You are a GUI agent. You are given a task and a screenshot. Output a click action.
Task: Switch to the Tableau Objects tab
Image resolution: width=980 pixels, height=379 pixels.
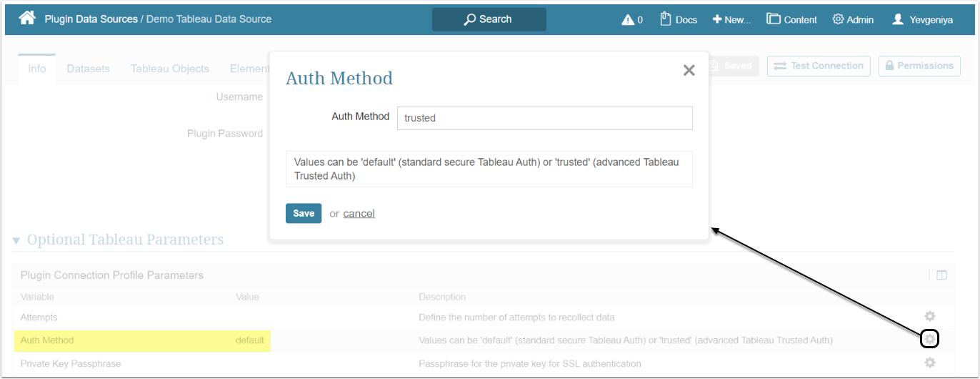(170, 69)
